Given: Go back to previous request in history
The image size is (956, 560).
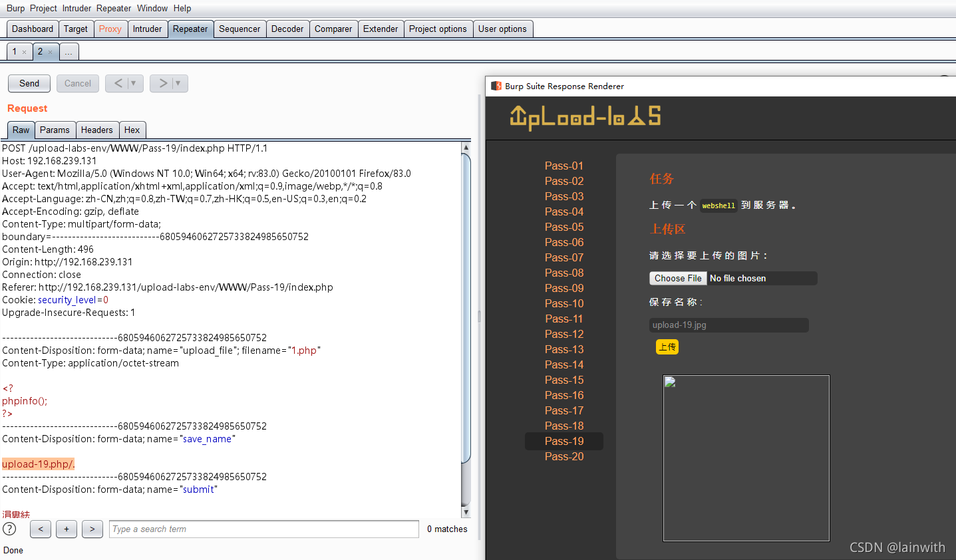Looking at the screenshot, I should (x=118, y=83).
